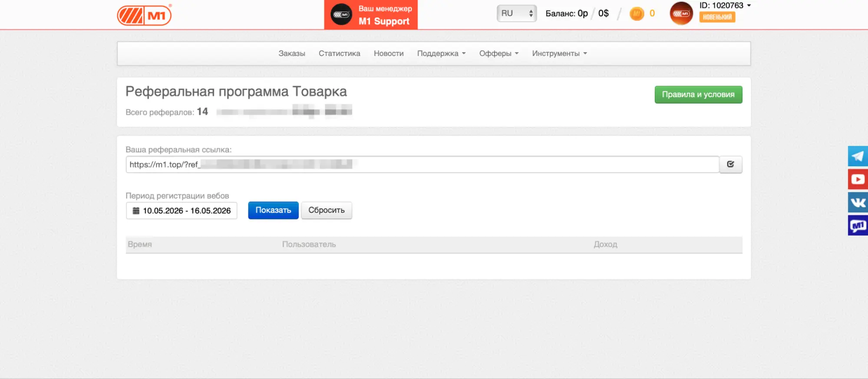Open the date range 10.05.2026 - 16.05.2026 field
The height and width of the screenshot is (379, 868).
click(x=182, y=211)
